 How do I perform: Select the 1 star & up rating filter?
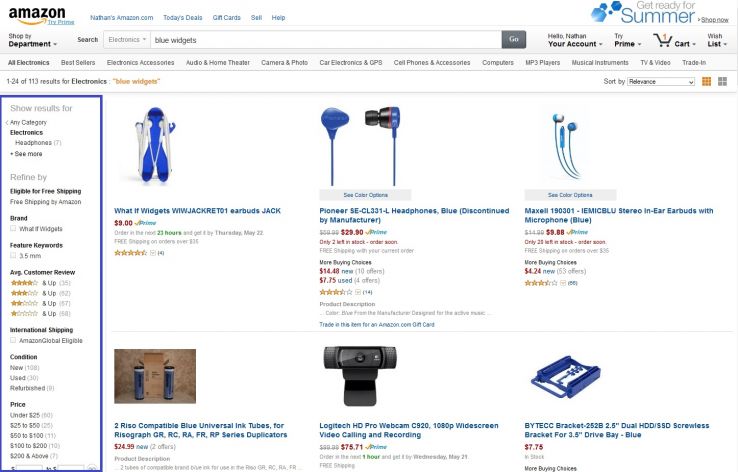pyautogui.click(x=40, y=313)
